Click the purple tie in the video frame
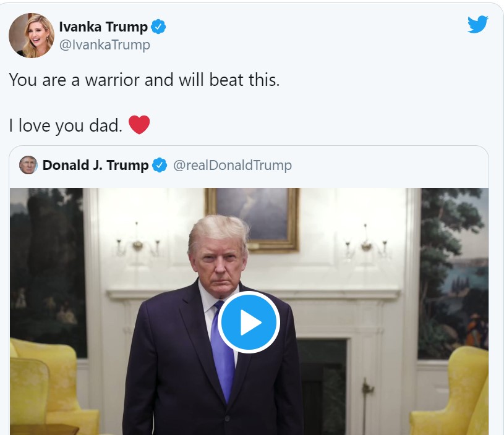Screen dimensions: 504x435 [223, 352]
